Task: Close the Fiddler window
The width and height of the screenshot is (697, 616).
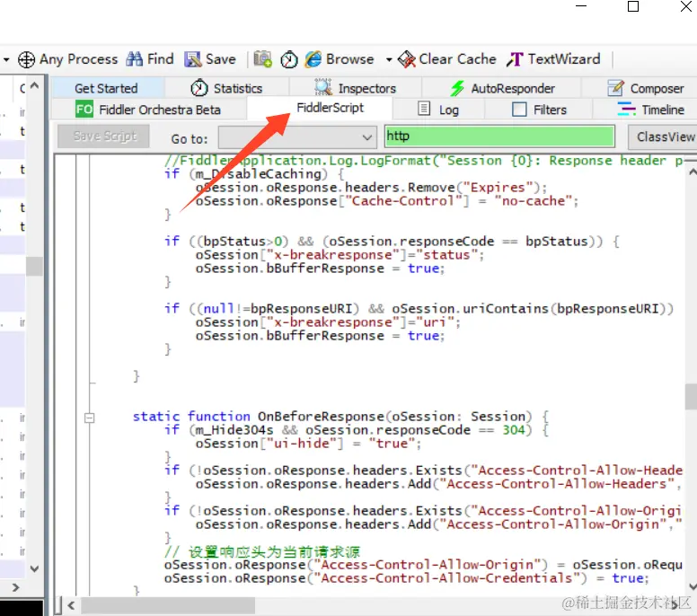Action: 686,6
